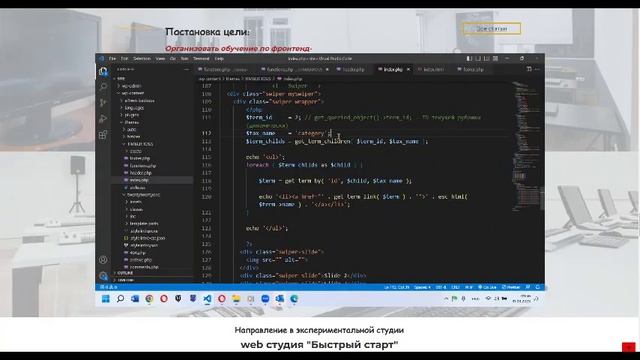The width and height of the screenshot is (640, 360).
Task: Open the Edit menu
Action: click(x=124, y=59)
